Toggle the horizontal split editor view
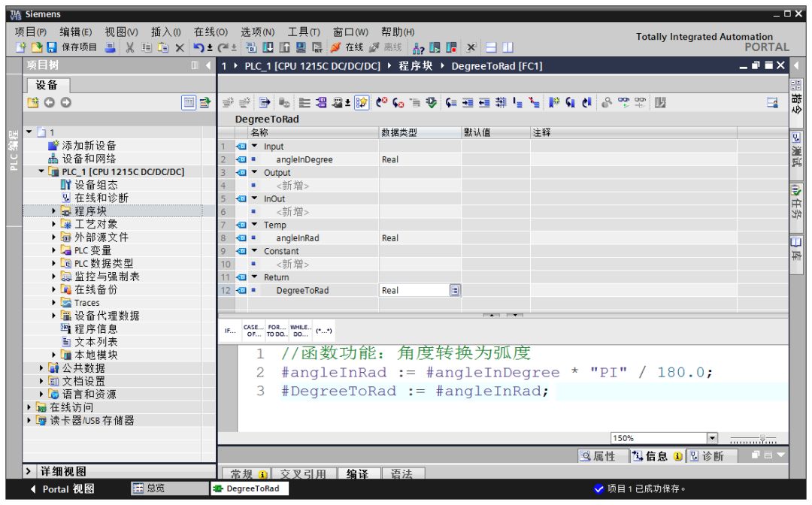Screen dimensions: 812x505 point(490,47)
